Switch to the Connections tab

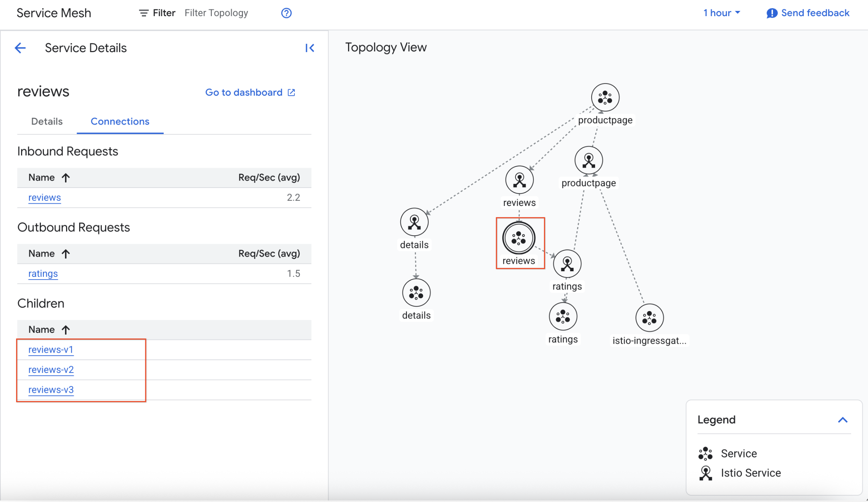120,122
